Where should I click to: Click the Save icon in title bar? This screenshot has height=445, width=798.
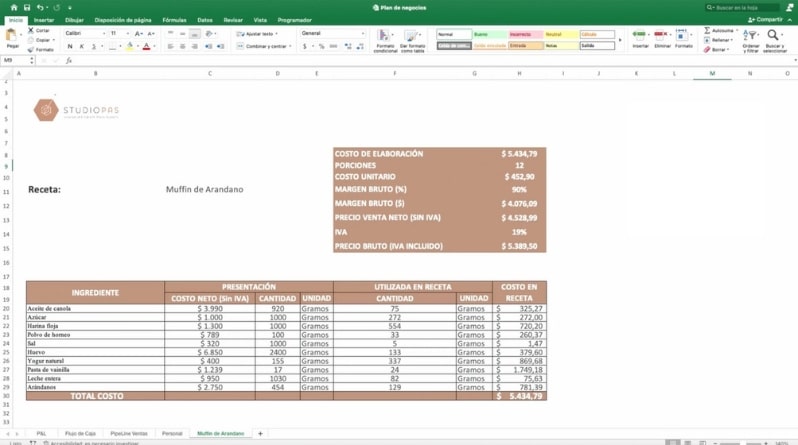click(27, 7)
